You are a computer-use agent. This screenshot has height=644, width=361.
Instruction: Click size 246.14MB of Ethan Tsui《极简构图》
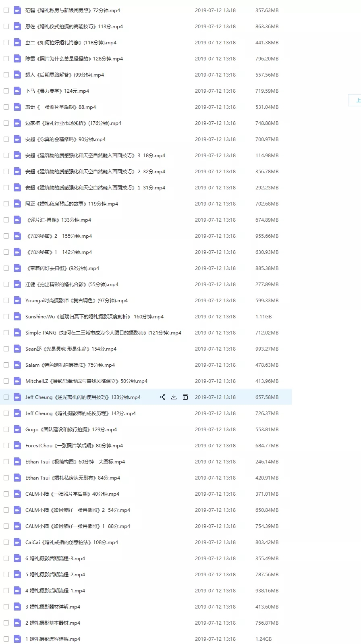(x=267, y=461)
